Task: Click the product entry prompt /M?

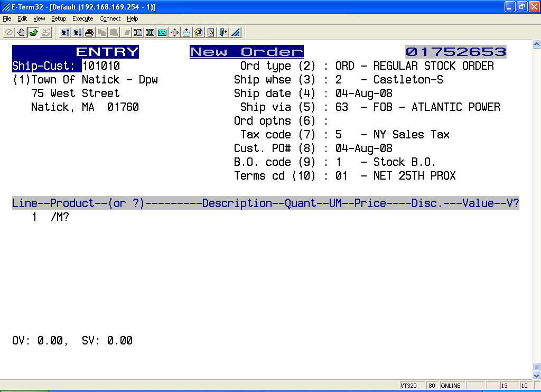Action: [x=60, y=217]
